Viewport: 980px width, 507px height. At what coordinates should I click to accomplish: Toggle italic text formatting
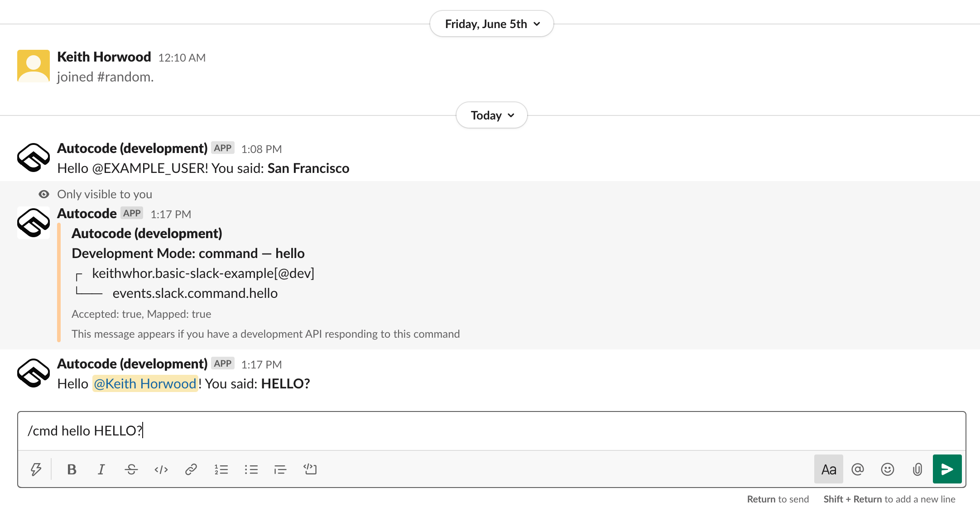pyautogui.click(x=101, y=469)
